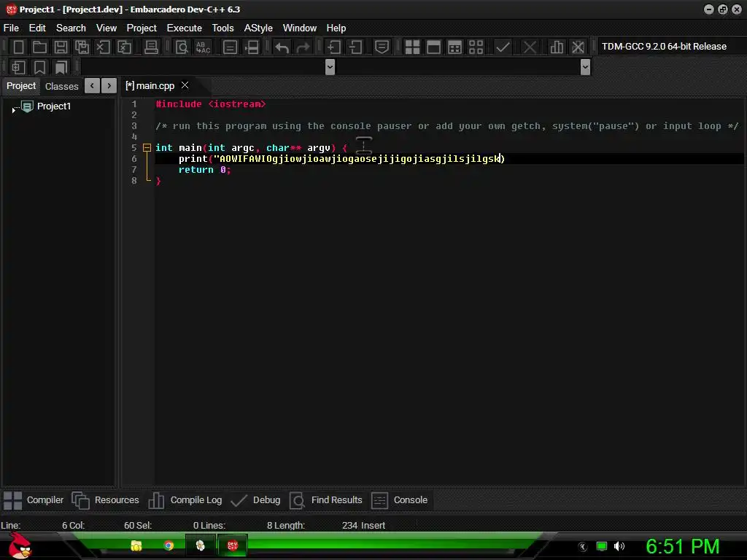Open file explorer from the taskbar
The image size is (747, 560).
coord(136,545)
